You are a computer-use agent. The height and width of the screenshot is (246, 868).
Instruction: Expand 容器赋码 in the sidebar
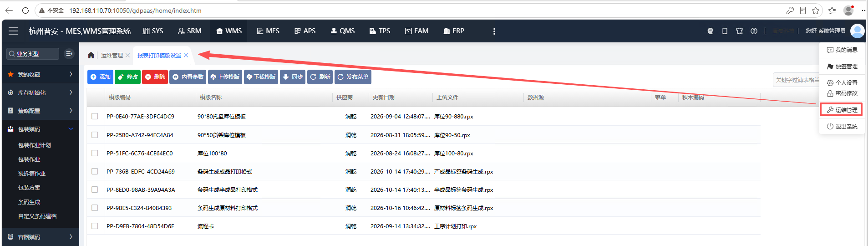(41, 237)
